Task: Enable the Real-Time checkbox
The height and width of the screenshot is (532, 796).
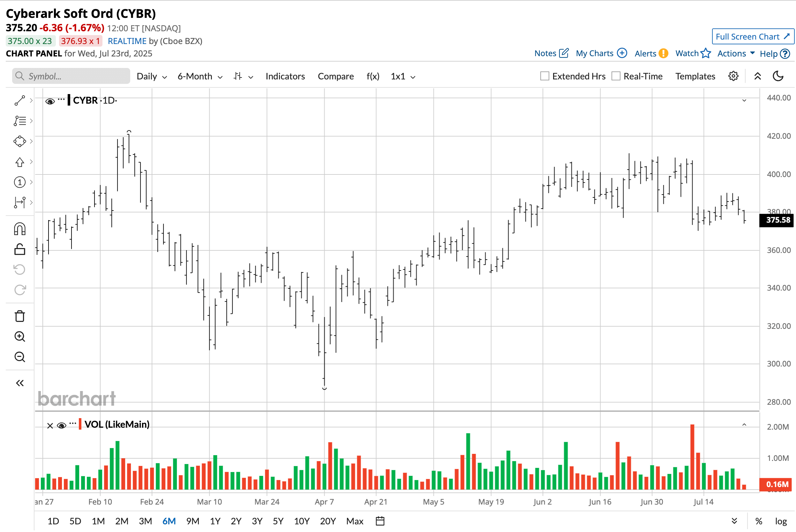Action: coord(616,76)
